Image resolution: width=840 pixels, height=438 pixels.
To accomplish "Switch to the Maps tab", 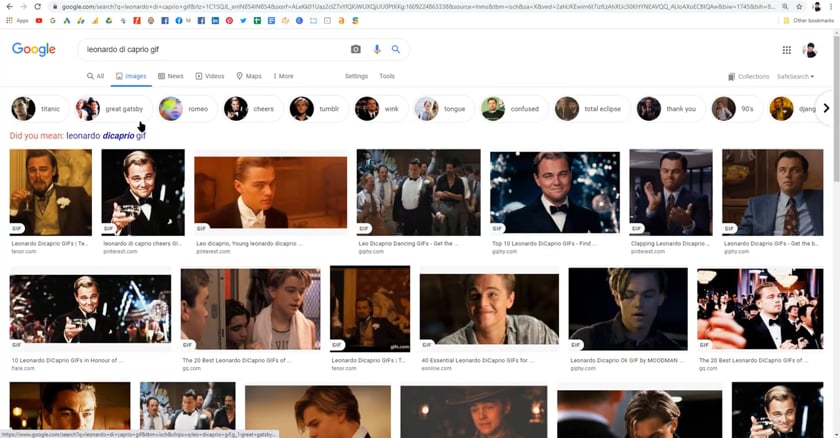I will pyautogui.click(x=249, y=76).
